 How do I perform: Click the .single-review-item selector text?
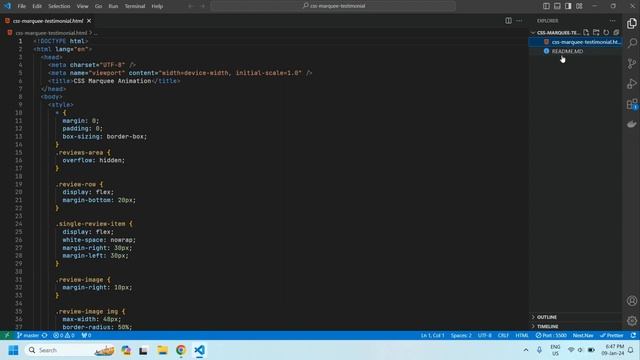pyautogui.click(x=91, y=224)
